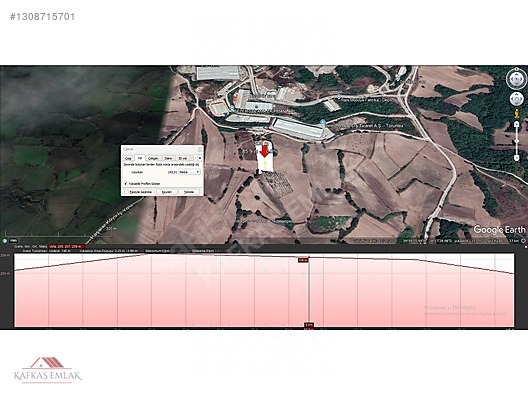Switch to the Çizgi tab in ruler dialog
The width and height of the screenshot is (528, 396).
[128, 158]
